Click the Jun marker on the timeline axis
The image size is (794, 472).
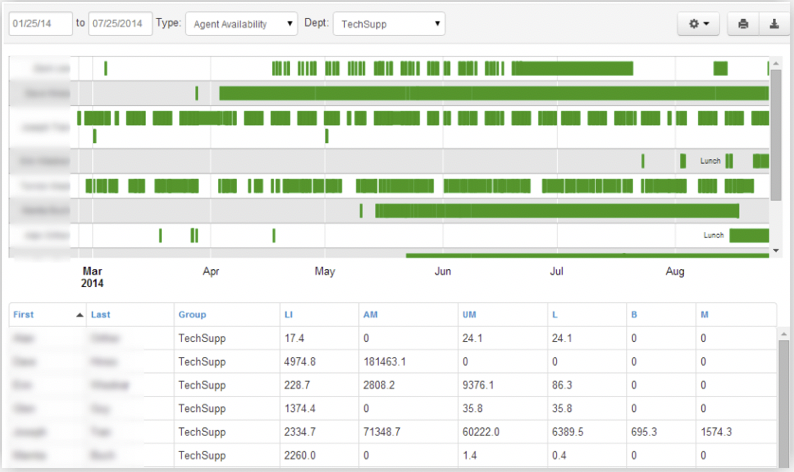point(443,271)
